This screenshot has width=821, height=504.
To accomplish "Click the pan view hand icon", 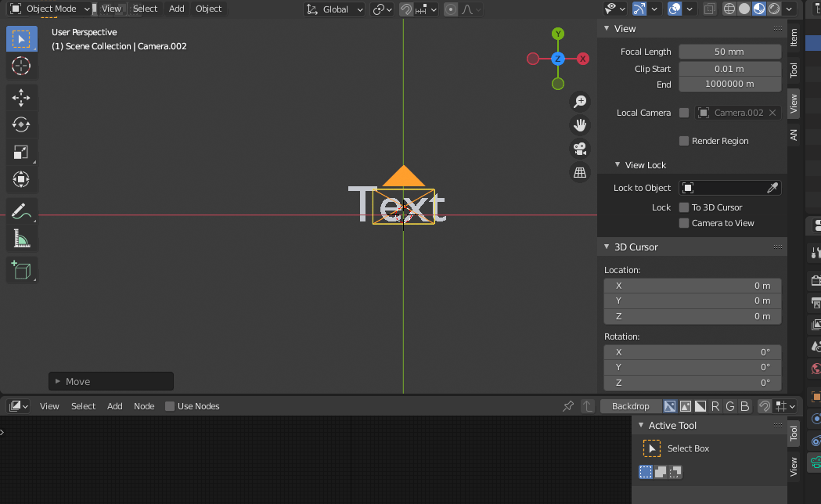I will [580, 125].
